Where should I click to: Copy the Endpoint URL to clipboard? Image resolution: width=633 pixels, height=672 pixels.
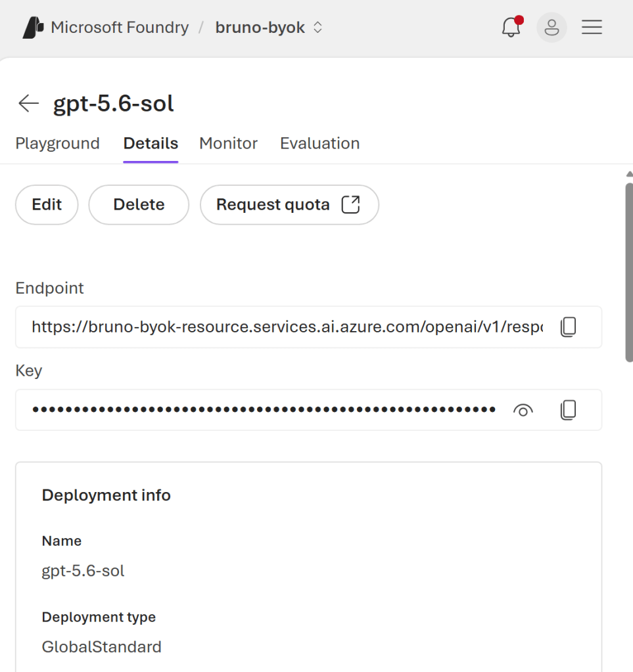point(568,327)
